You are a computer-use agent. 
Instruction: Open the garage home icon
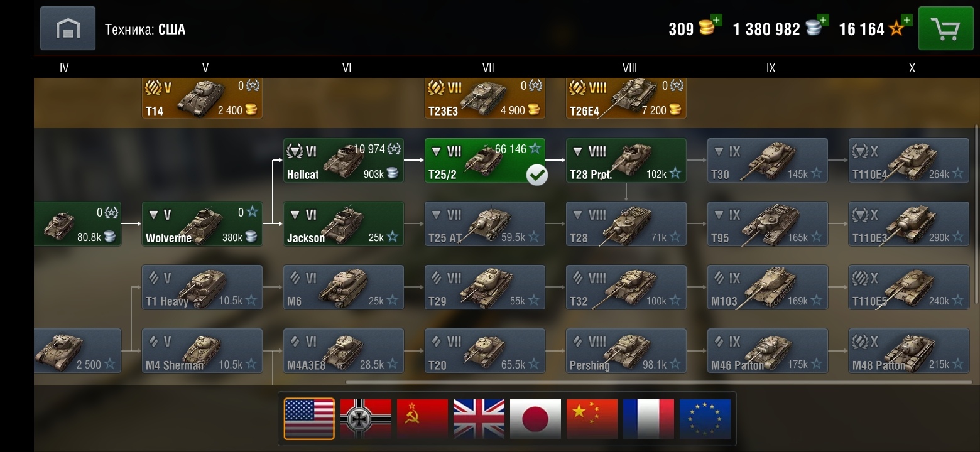(68, 28)
